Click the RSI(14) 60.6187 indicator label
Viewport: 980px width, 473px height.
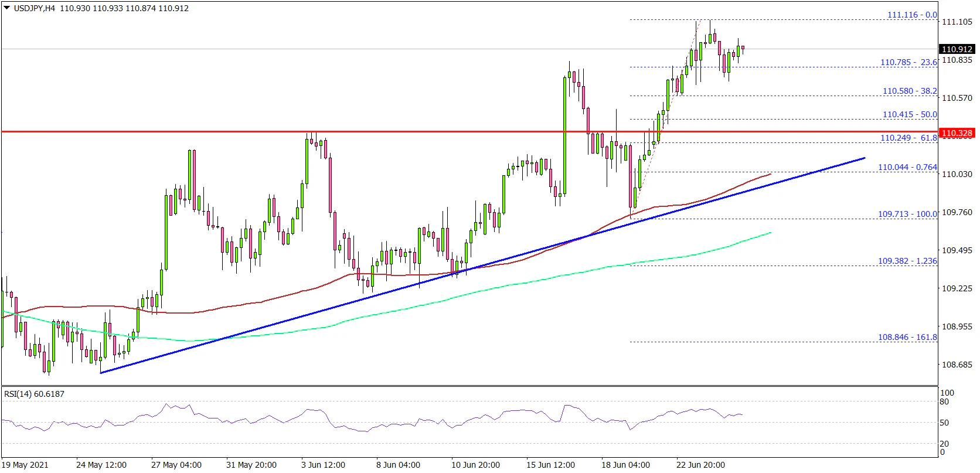[x=34, y=394]
